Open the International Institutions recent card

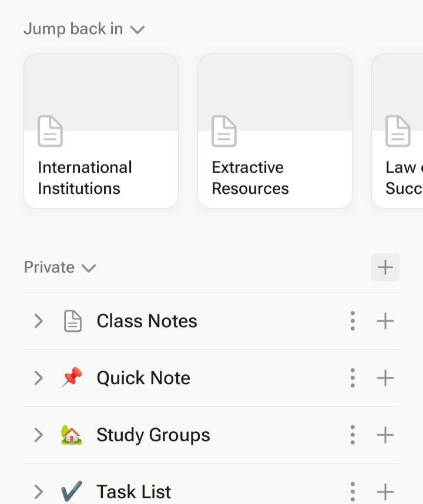pos(101,131)
